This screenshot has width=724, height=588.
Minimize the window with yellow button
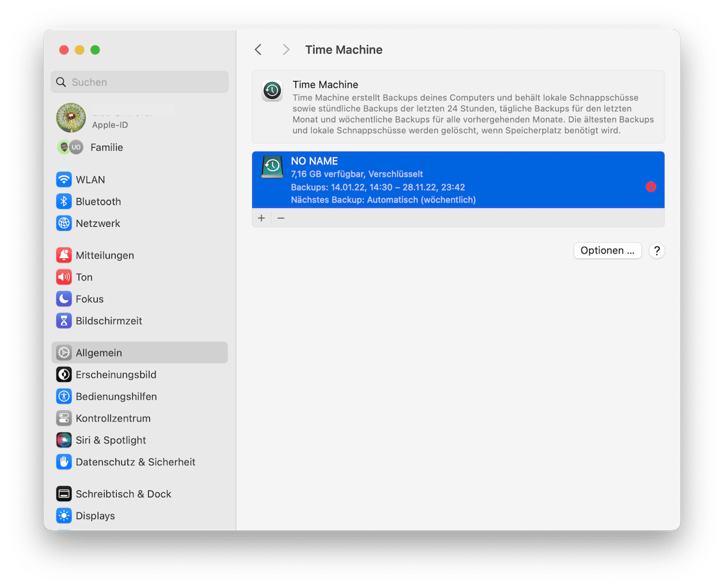pos(80,50)
